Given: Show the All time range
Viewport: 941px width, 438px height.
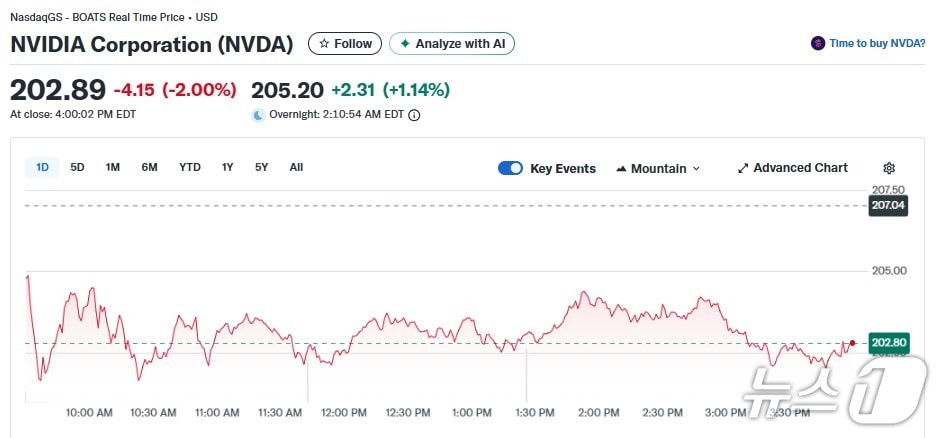Looking at the screenshot, I should click(296, 167).
